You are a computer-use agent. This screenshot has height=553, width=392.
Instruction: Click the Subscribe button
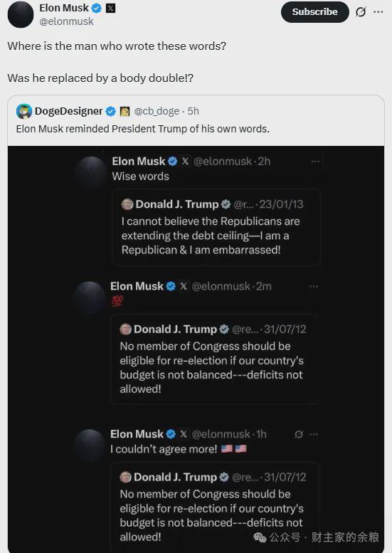(314, 12)
